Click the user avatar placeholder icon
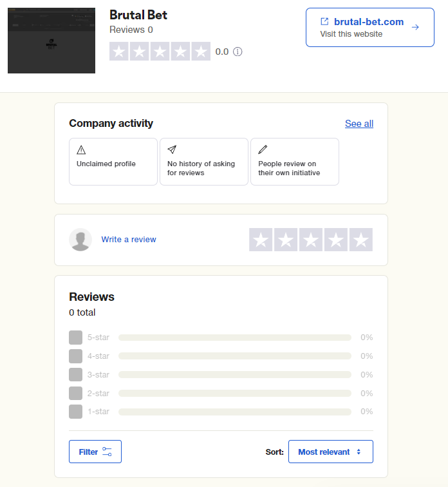This screenshot has height=487, width=448. tap(80, 240)
